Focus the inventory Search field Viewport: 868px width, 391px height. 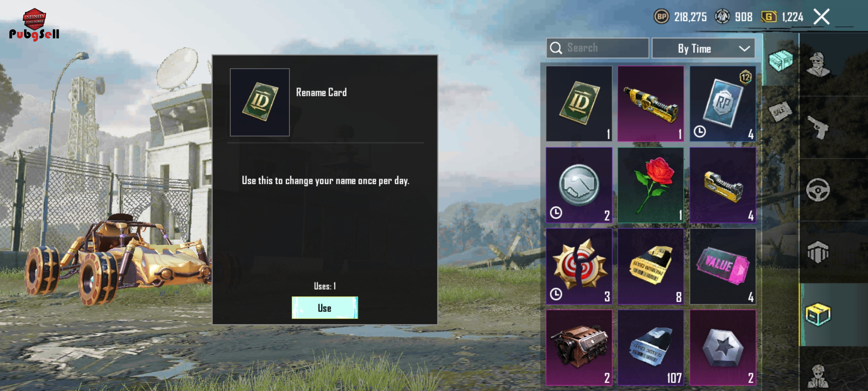[597, 48]
